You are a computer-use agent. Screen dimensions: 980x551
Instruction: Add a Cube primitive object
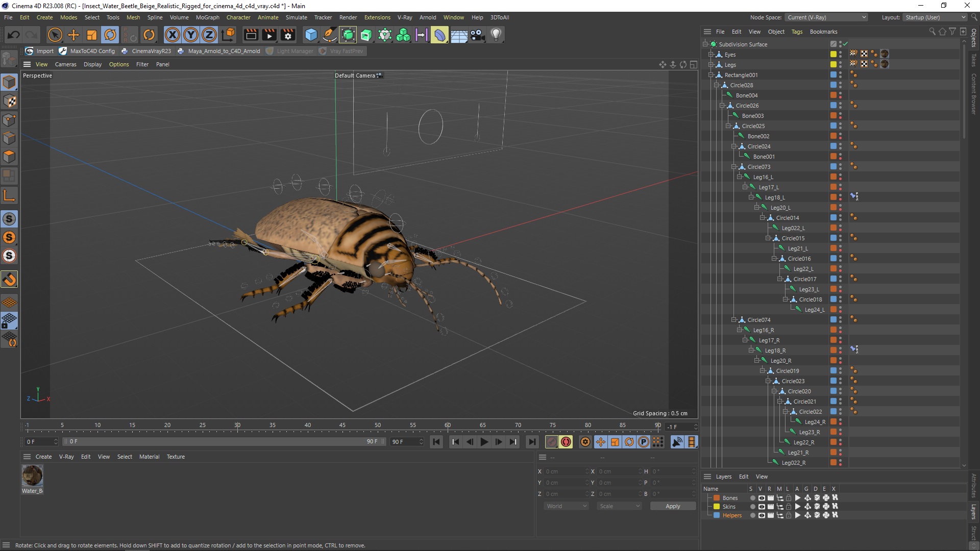tap(311, 35)
